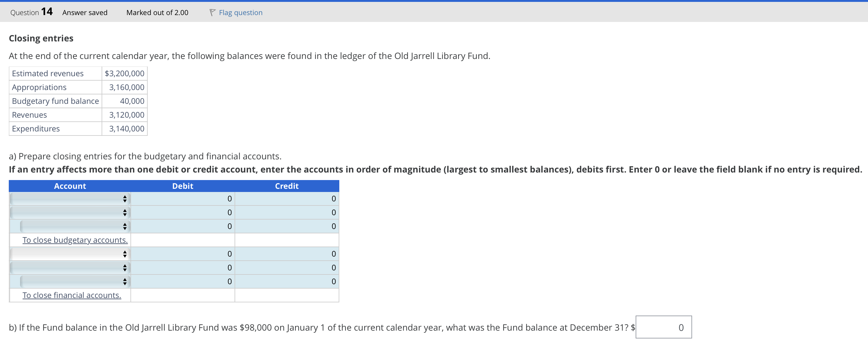Viewport: 868px width, 351px height.
Task: Click first financial row debit field
Action: coord(183,254)
